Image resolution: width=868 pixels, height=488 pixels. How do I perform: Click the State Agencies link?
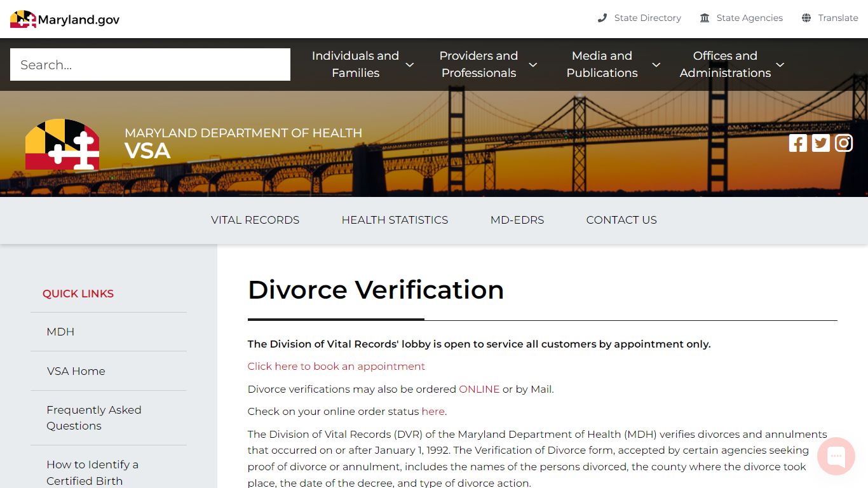(x=749, y=18)
